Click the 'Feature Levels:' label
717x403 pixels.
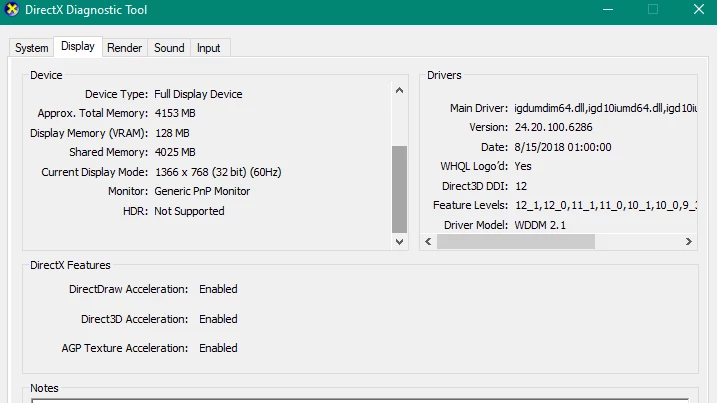(470, 205)
